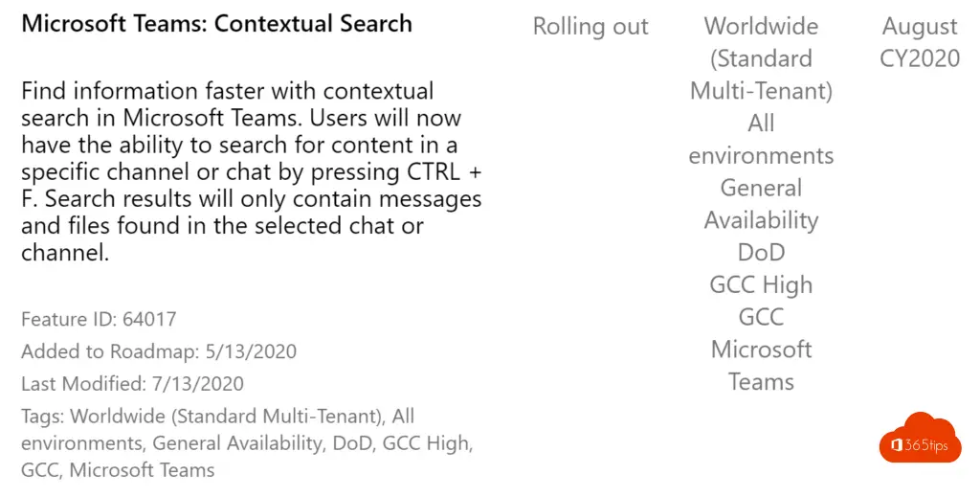Select General Availability in the center column

[761, 204]
